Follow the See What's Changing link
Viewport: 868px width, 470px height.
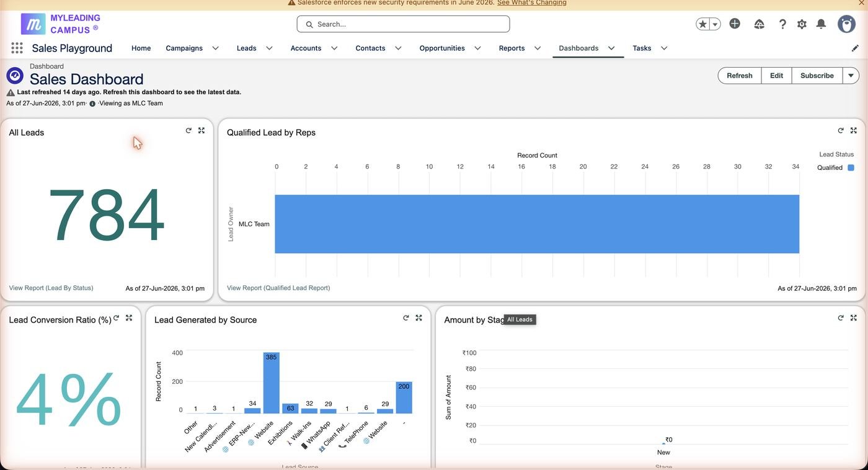531,2
